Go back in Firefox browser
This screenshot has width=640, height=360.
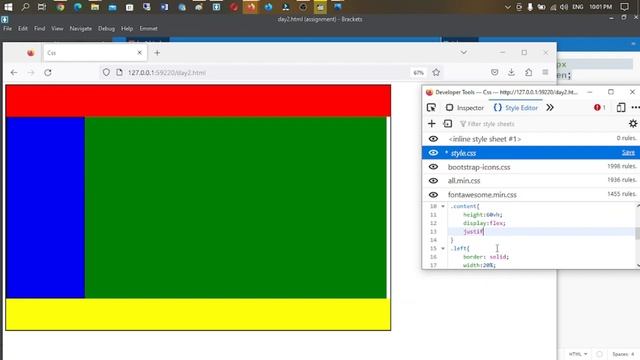(x=14, y=73)
